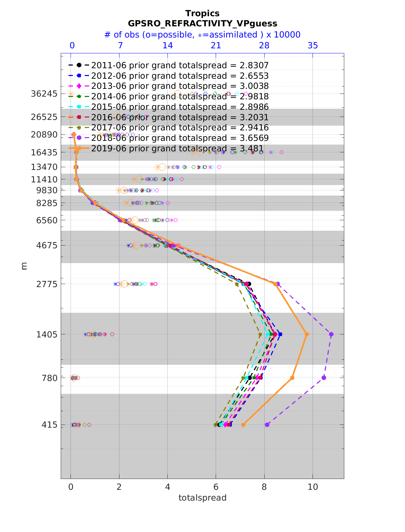Select the orange 2019-06 point at 415 m
The image size is (405, 532).
click(243, 425)
